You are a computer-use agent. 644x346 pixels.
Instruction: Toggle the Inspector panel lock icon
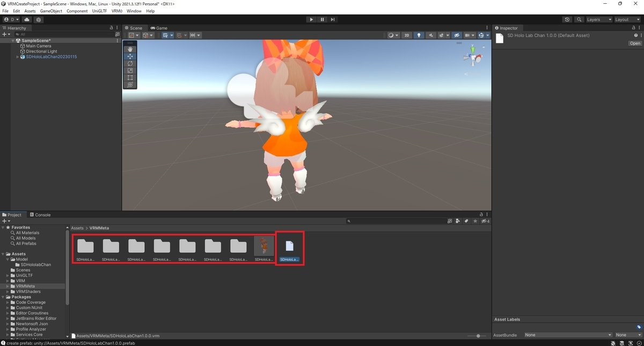click(634, 28)
